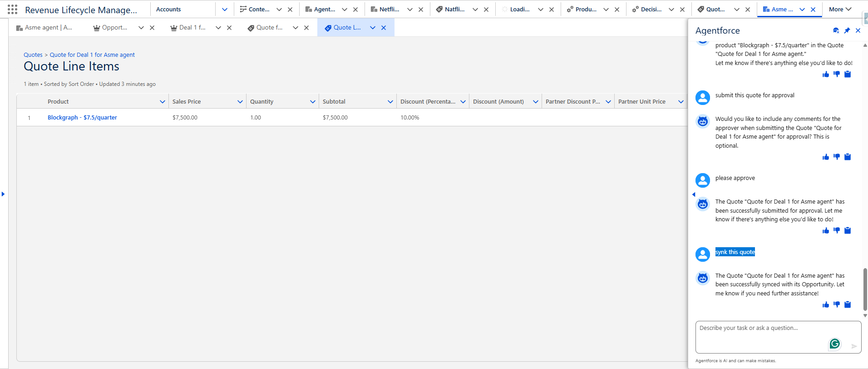
Task: Open Discount (Amount) column menu
Action: point(536,102)
